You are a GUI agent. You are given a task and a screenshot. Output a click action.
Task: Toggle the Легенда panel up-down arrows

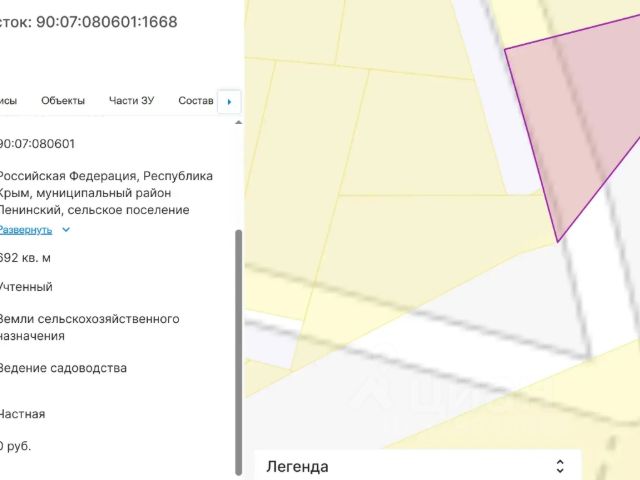[560, 466]
